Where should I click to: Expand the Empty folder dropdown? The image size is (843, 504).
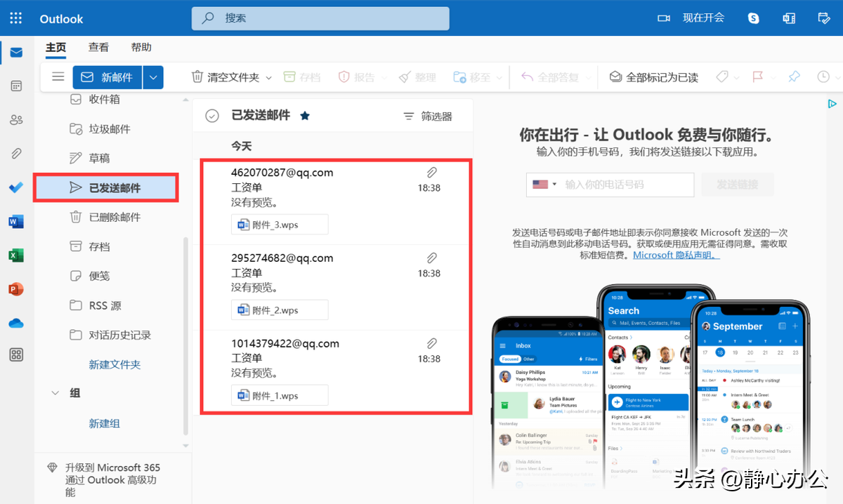click(x=268, y=78)
